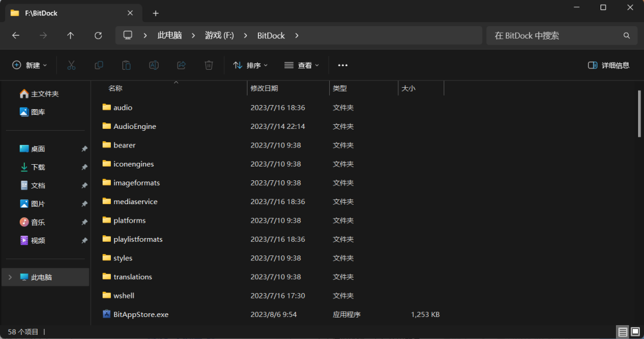Open 桌面 desktop in sidebar
This screenshot has width=644, height=339.
point(32,149)
